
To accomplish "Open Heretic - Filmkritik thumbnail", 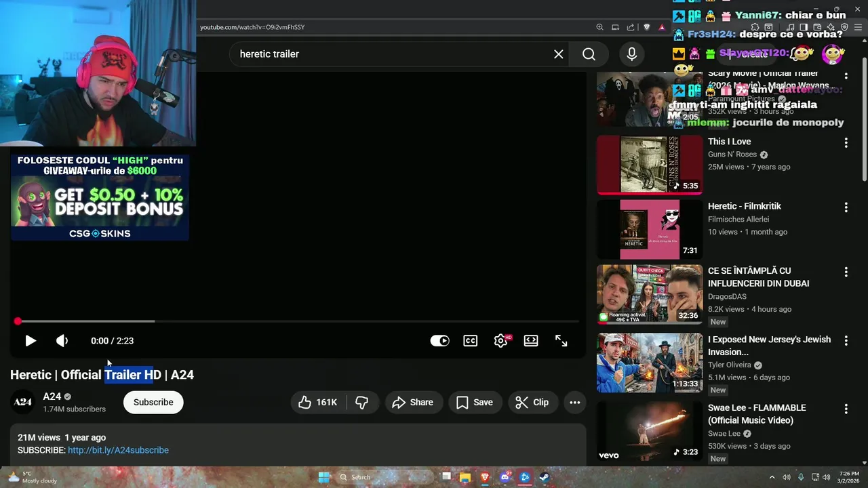I will 650,229.
